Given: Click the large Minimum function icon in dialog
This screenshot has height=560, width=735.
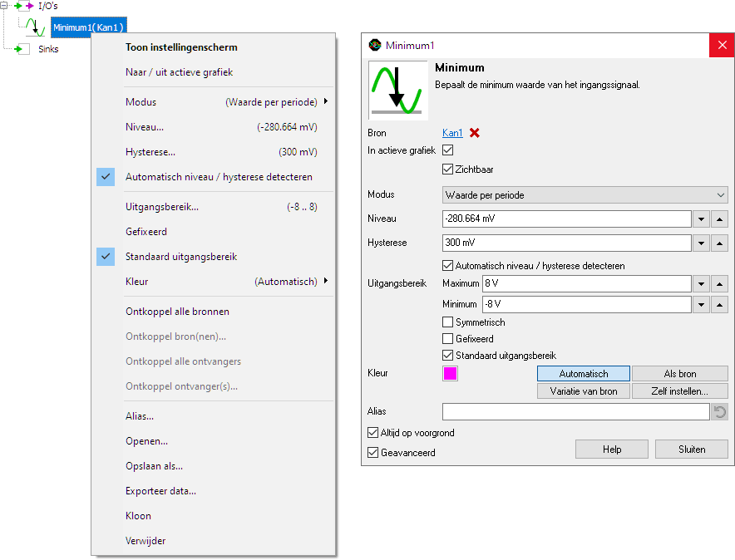Looking at the screenshot, I should coord(398,90).
